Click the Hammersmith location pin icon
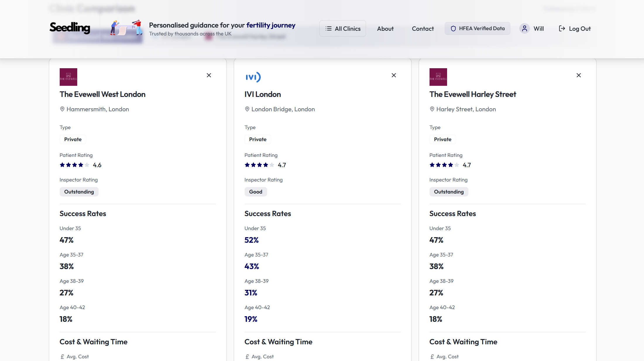This screenshot has width=644, height=361. 62,109
